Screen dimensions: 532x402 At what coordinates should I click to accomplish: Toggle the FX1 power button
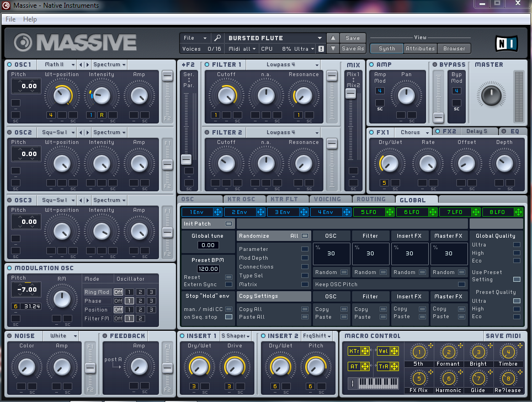[371, 132]
